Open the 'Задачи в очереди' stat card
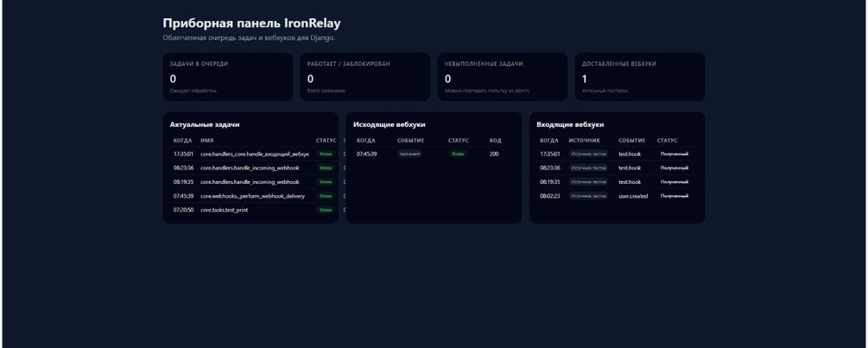 pos(227,77)
